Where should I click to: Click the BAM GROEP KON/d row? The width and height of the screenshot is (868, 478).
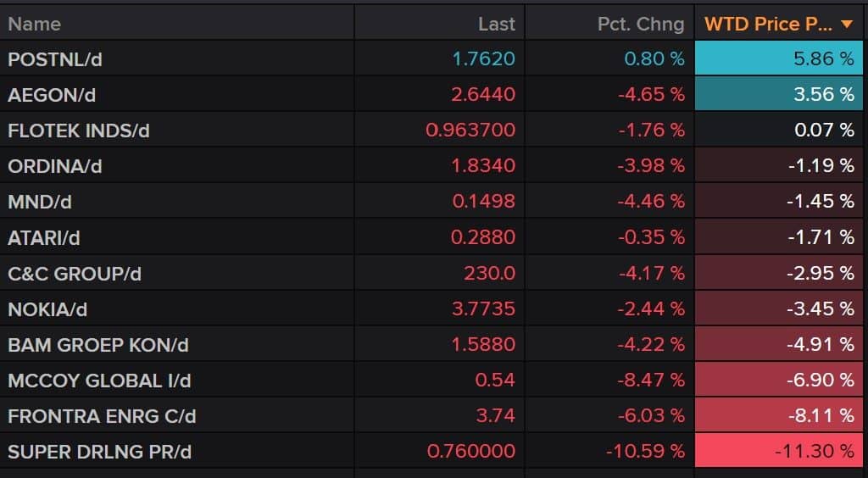click(x=98, y=345)
